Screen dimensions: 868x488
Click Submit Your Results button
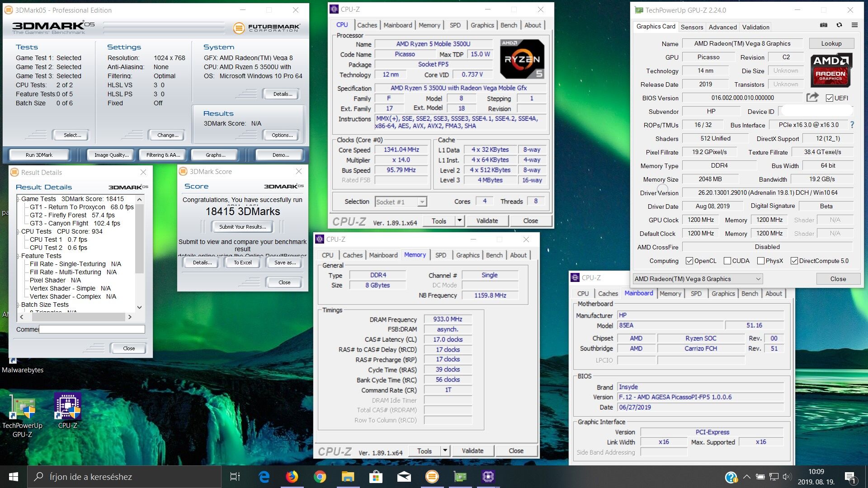[x=242, y=227]
